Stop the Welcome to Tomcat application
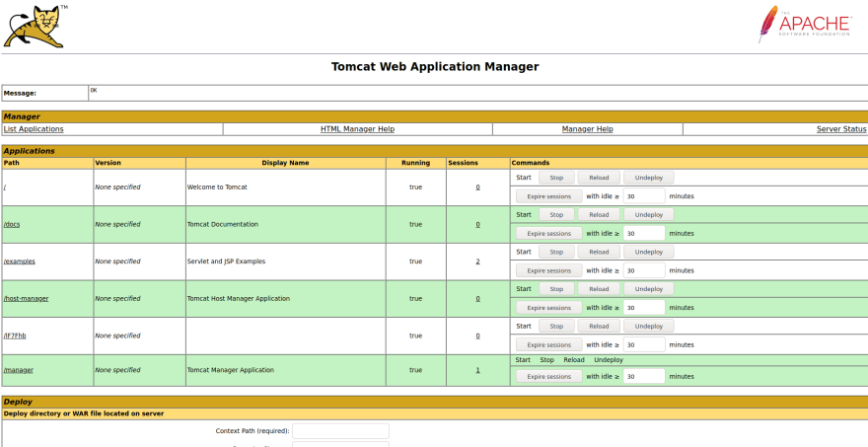The image size is (868, 447). pyautogui.click(x=556, y=178)
